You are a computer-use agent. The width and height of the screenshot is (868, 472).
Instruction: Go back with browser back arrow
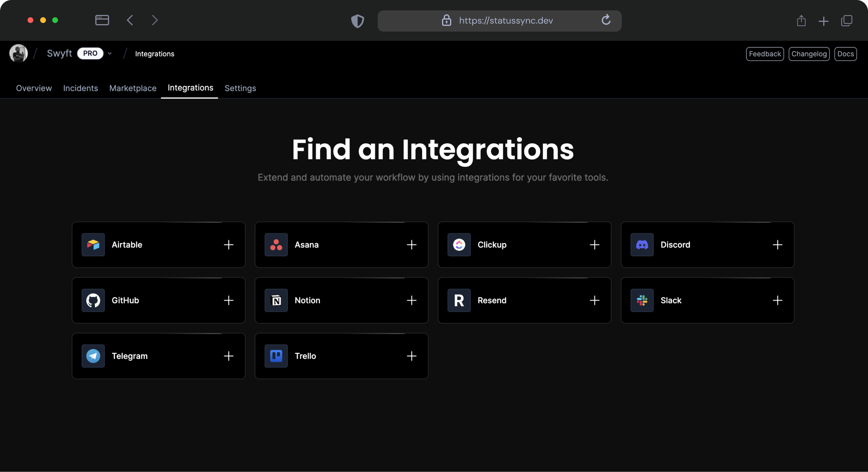click(x=130, y=20)
